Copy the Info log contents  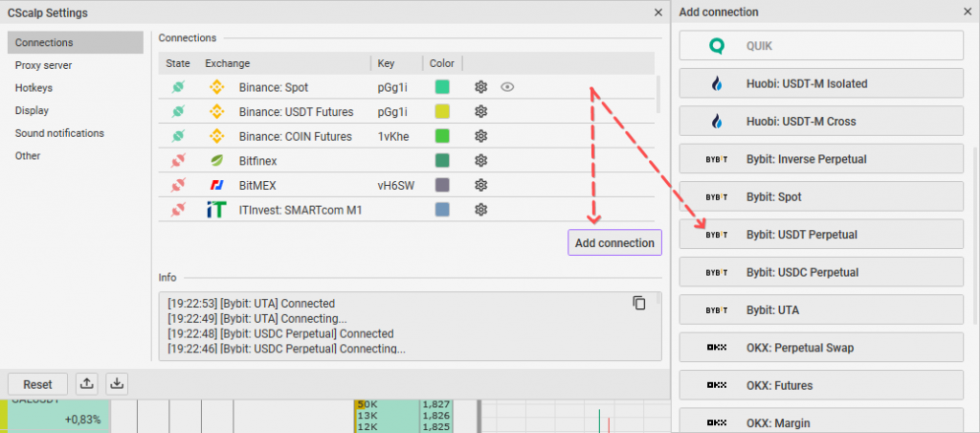[638, 303]
